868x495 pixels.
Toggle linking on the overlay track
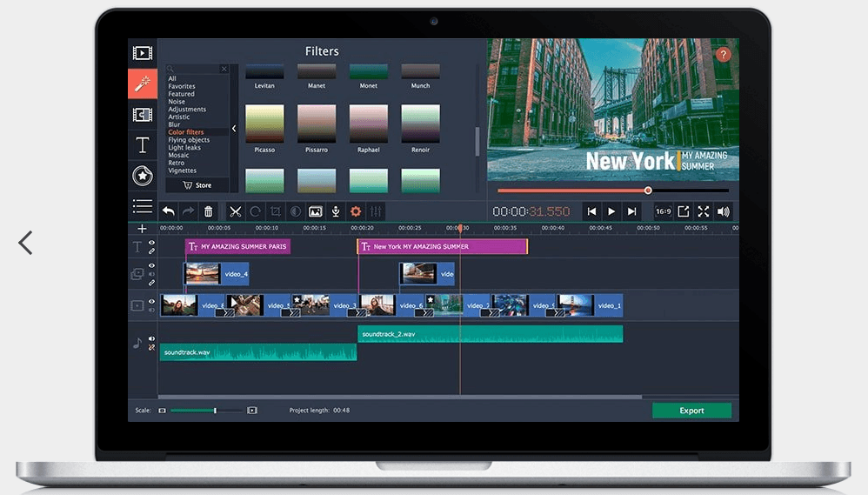151,283
